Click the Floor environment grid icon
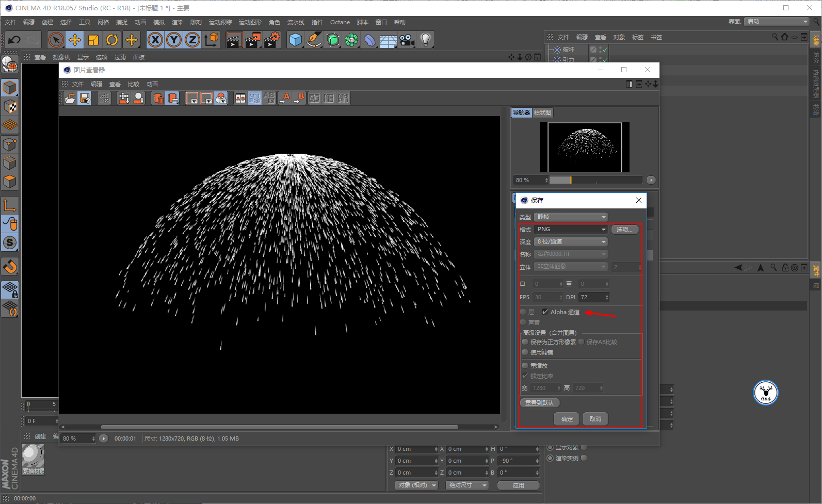 coord(389,40)
